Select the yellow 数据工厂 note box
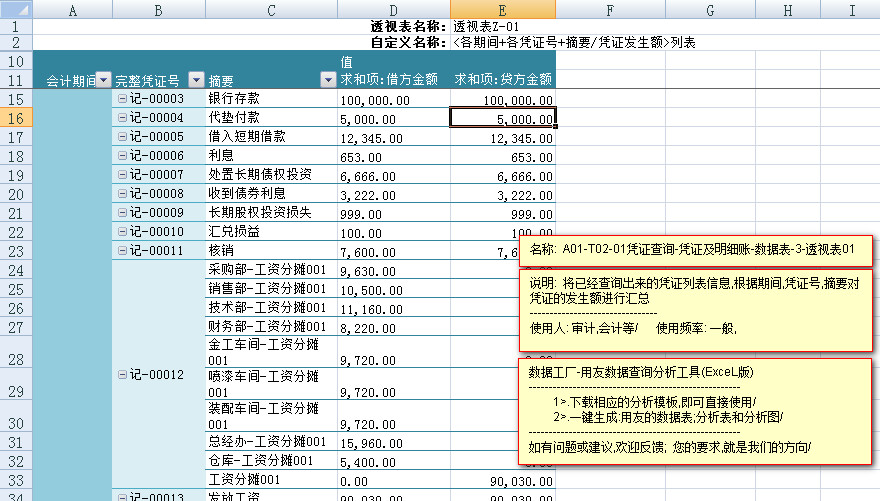The width and height of the screenshot is (880, 501). pyautogui.click(x=695, y=411)
